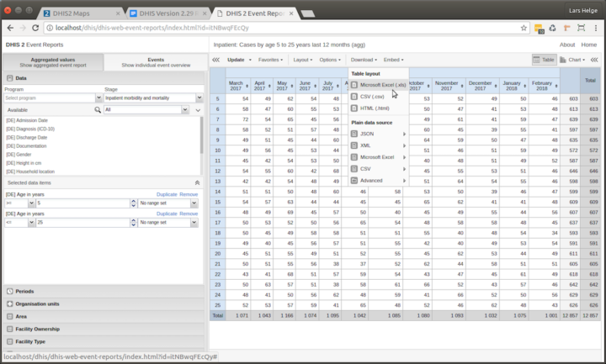
Task: Click Duplicate for first Age in years
Action: pos(167,194)
